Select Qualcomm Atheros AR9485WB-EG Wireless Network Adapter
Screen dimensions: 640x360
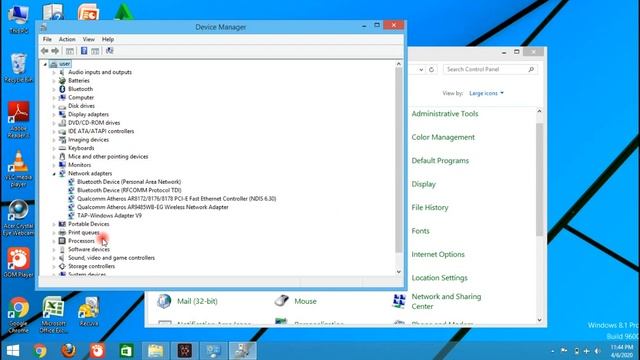pos(153,207)
